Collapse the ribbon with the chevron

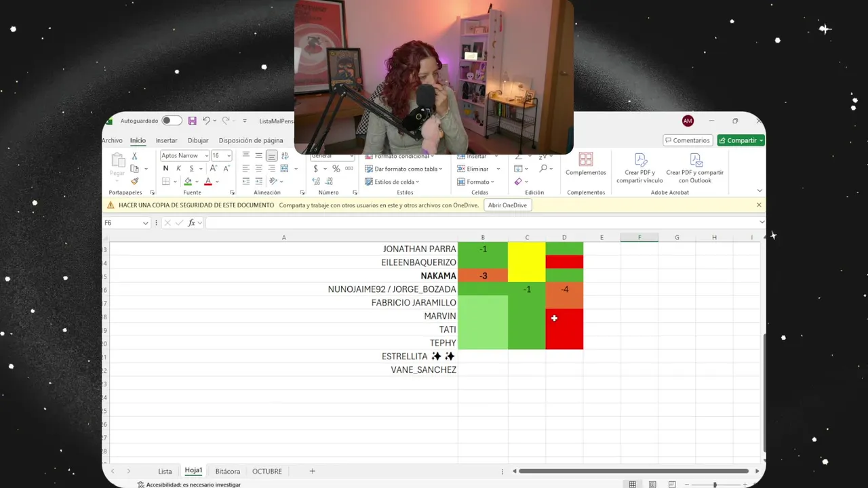[x=759, y=190]
